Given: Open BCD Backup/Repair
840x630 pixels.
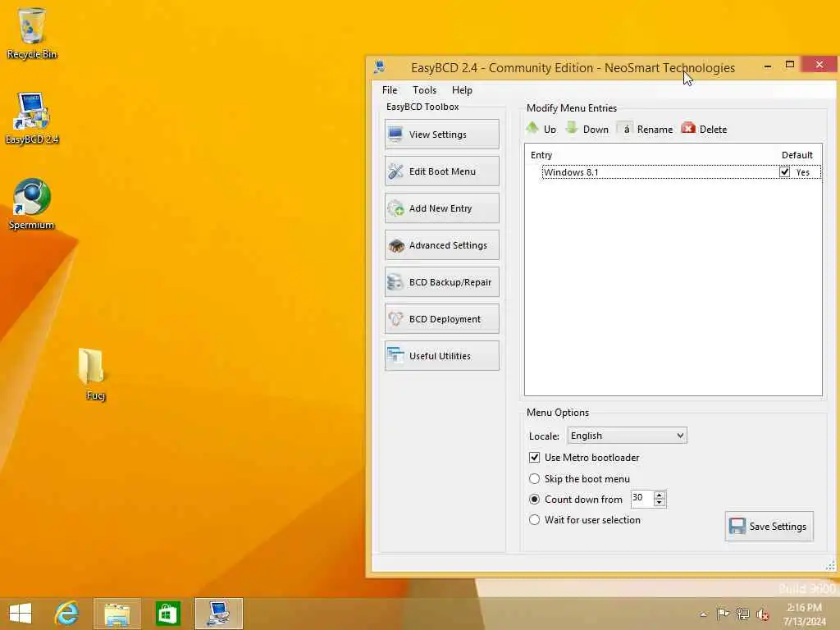Looking at the screenshot, I should [441, 282].
